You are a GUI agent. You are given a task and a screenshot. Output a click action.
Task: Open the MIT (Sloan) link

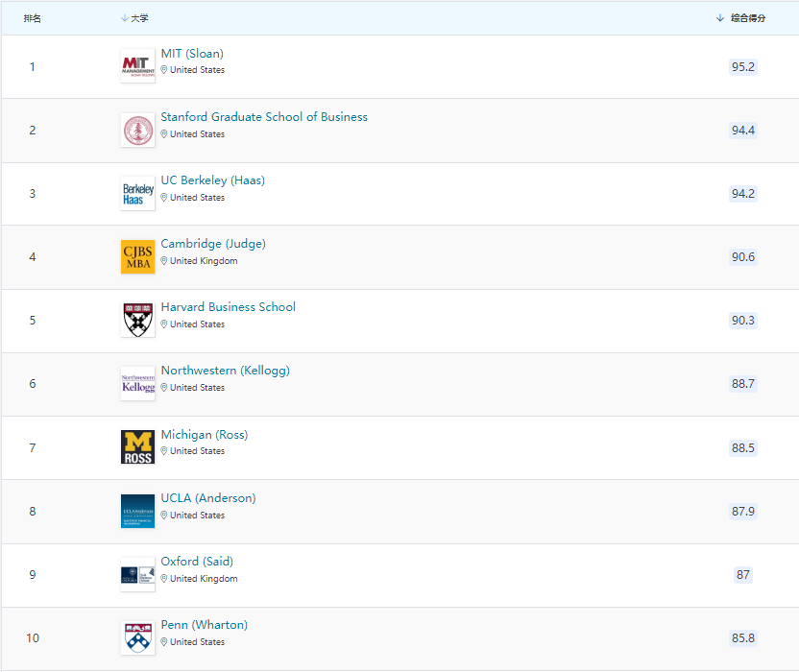point(192,54)
